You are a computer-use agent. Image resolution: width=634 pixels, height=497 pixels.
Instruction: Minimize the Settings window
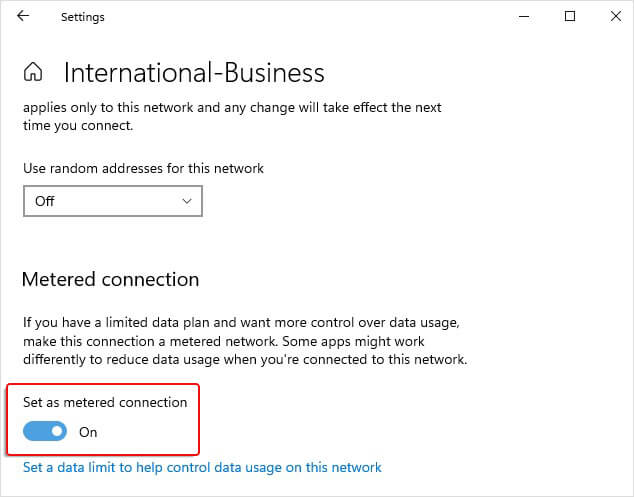(x=524, y=16)
